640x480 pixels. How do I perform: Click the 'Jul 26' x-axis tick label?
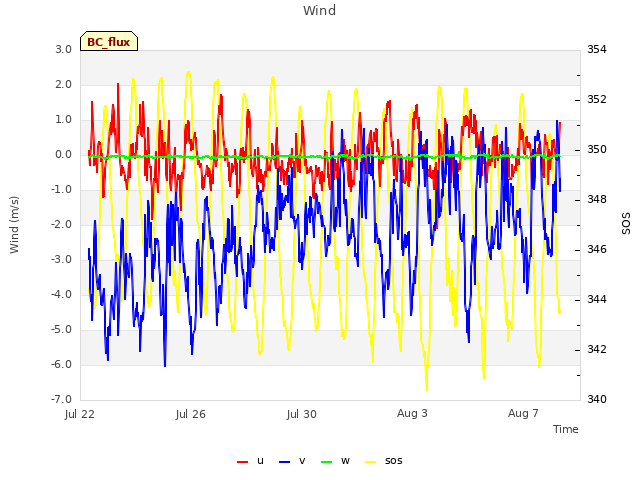191,414
